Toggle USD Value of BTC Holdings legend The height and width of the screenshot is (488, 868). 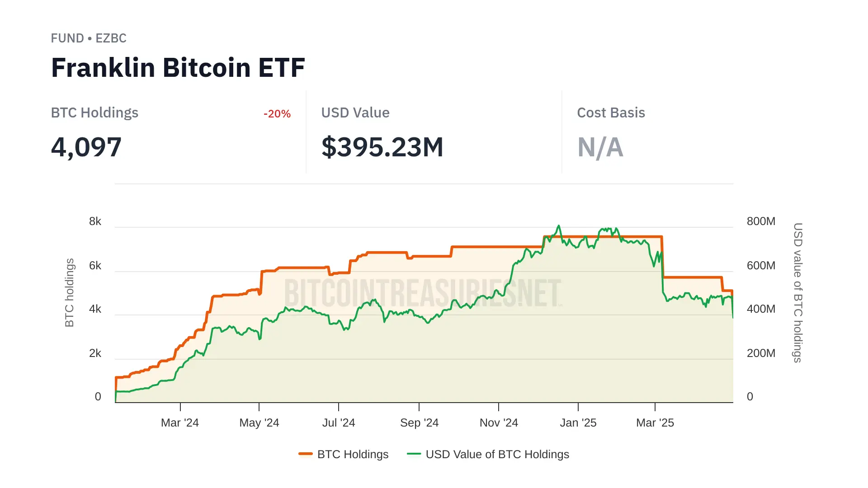click(x=497, y=454)
